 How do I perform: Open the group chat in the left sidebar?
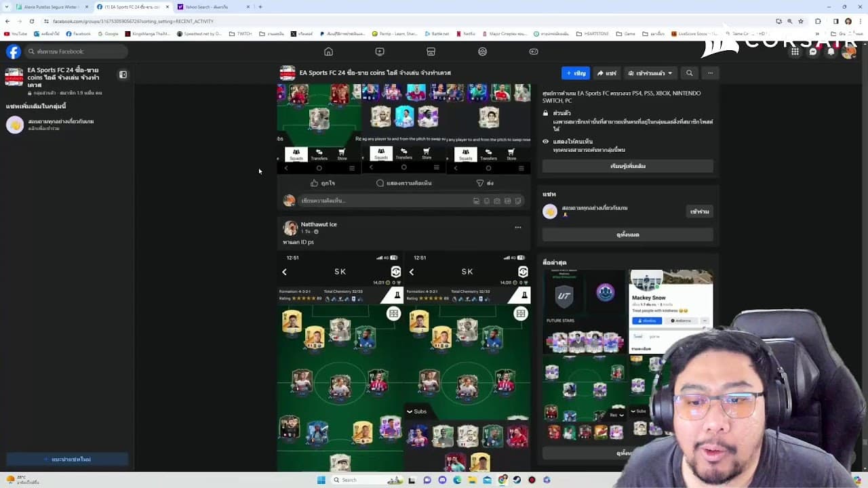(x=66, y=125)
